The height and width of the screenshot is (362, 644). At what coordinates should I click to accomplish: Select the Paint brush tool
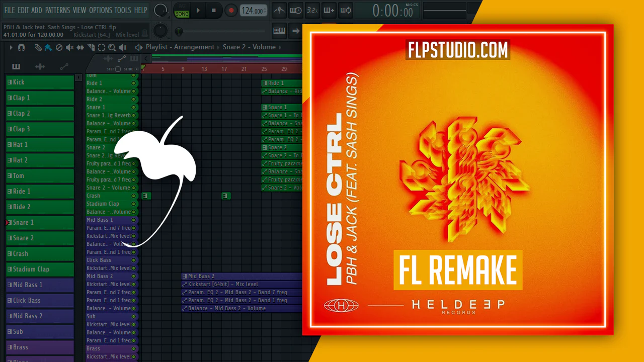point(48,47)
